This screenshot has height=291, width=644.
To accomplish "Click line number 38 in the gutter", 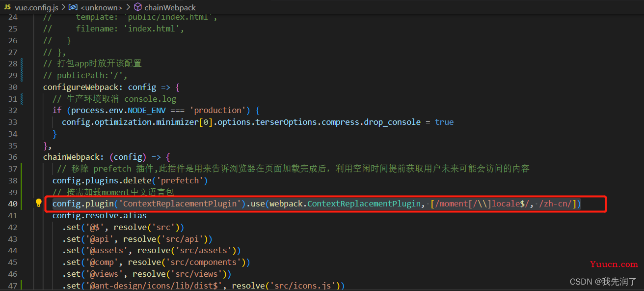I will tap(13, 180).
